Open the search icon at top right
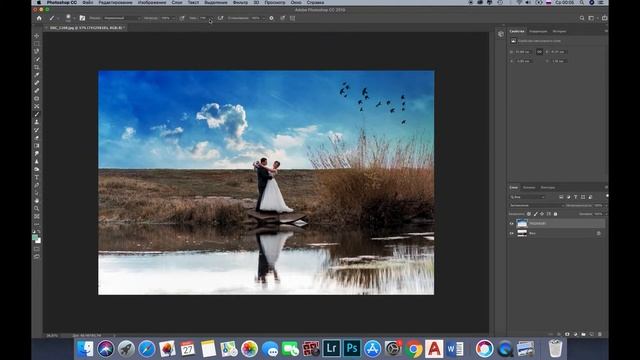 click(582, 18)
